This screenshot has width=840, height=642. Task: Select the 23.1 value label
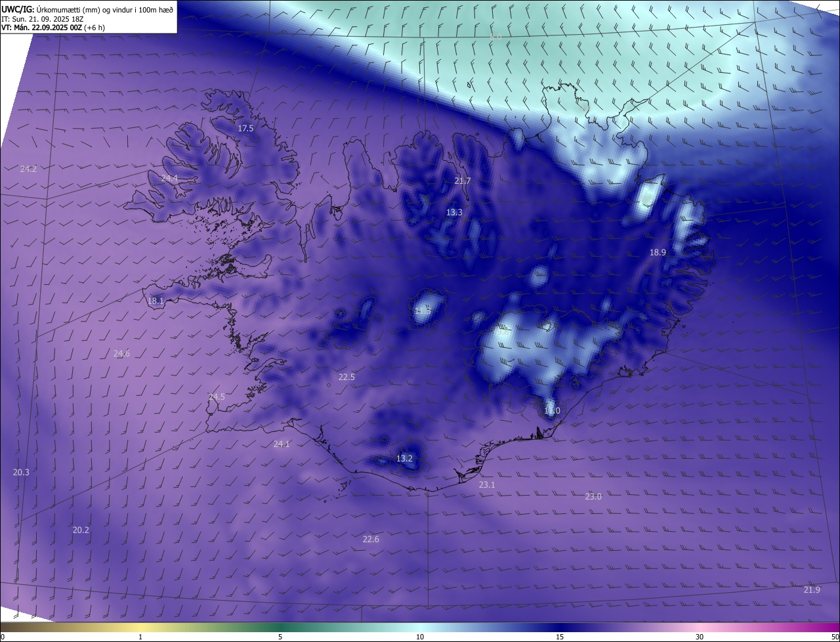tap(487, 484)
